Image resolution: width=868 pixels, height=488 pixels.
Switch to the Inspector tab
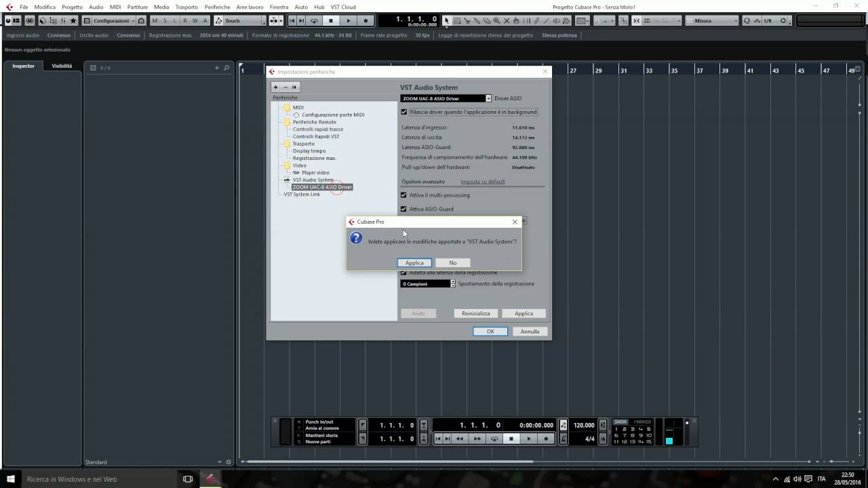pyautogui.click(x=23, y=66)
